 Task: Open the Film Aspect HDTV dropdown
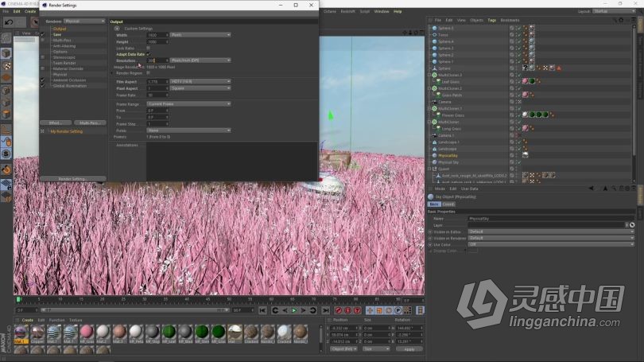point(200,82)
